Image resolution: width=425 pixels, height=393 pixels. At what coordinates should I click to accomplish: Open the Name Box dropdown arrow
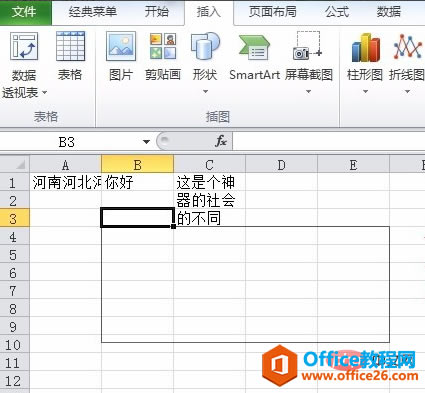(x=146, y=142)
